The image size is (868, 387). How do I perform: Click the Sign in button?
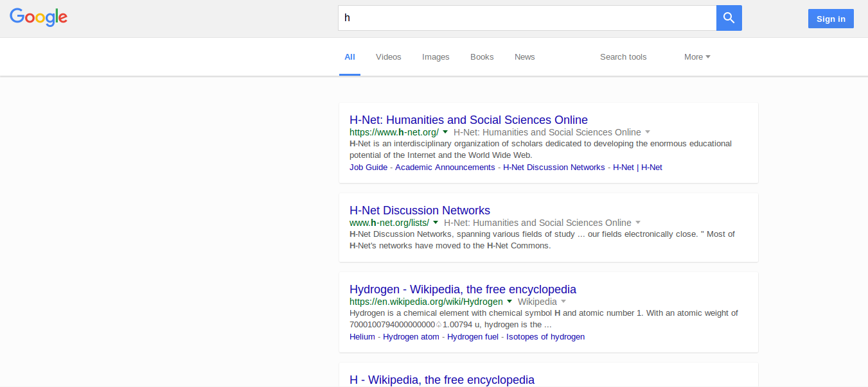coord(831,19)
